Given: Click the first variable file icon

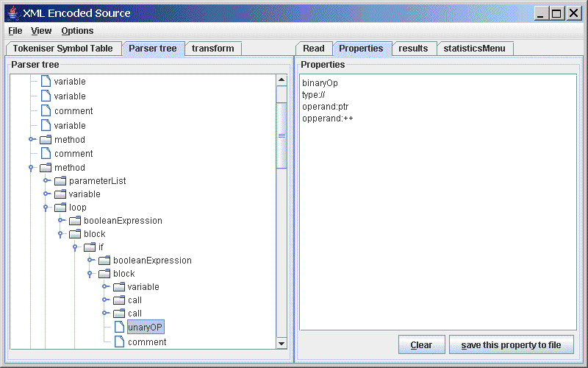Looking at the screenshot, I should 45,82.
